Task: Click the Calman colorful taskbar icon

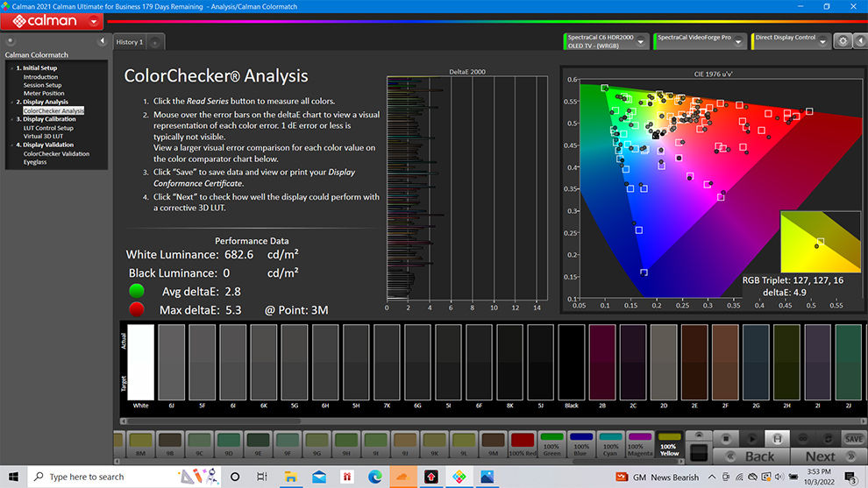Action: 459,477
